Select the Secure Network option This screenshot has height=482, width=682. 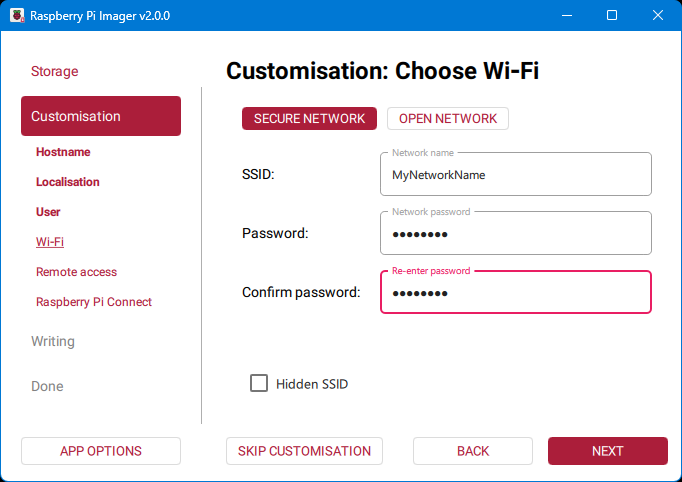click(x=309, y=118)
